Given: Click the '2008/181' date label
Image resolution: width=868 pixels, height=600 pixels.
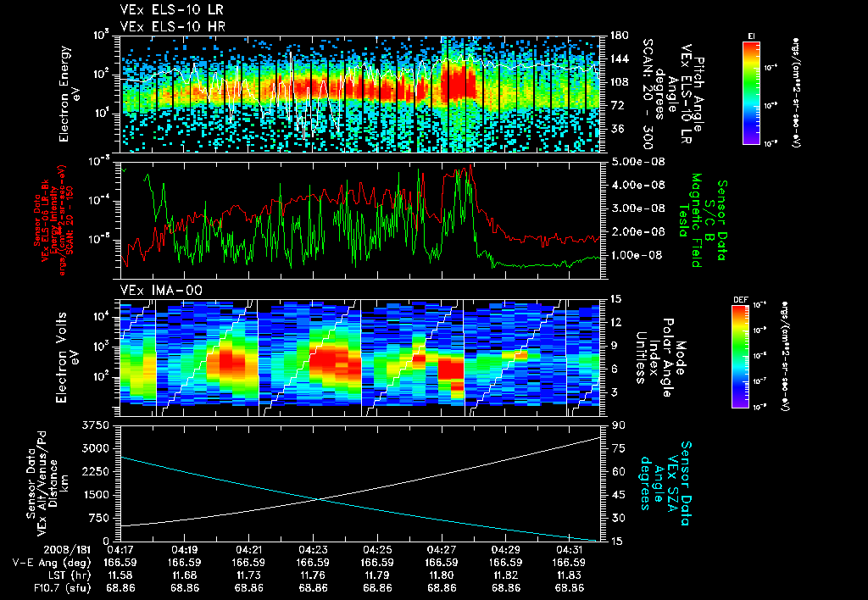Looking at the screenshot, I should point(67,551).
